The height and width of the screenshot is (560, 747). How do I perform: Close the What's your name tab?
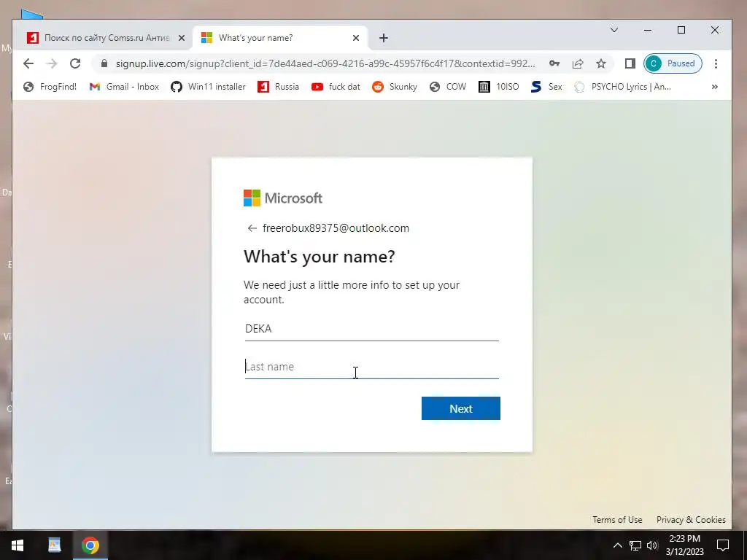click(356, 38)
